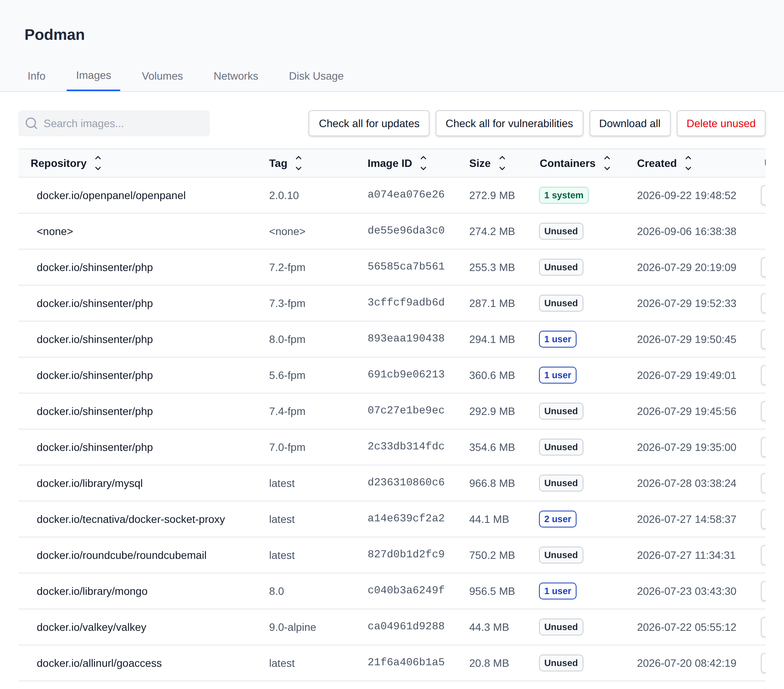Click the 1 user badge for 8.0-fpm
This screenshot has height=689, width=784.
pyautogui.click(x=557, y=339)
